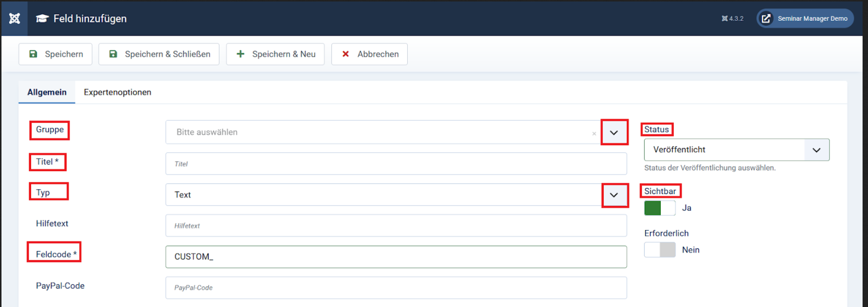
Task: Click the Speichern button
Action: tap(55, 54)
